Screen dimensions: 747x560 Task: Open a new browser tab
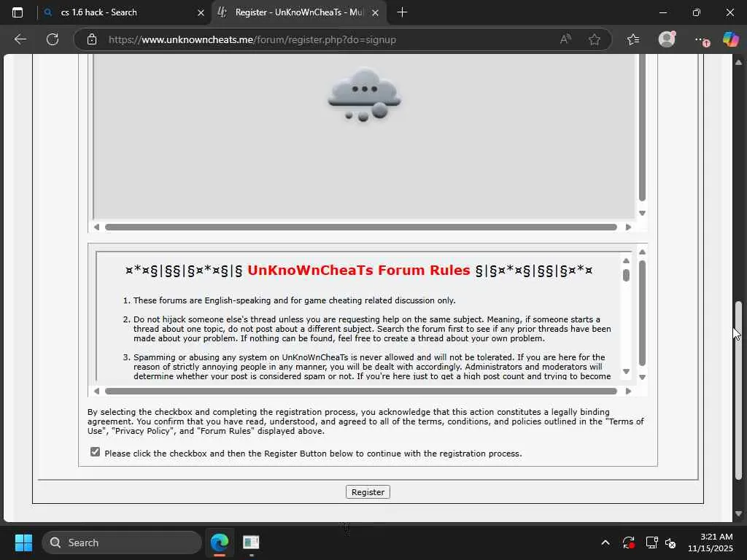coord(402,12)
